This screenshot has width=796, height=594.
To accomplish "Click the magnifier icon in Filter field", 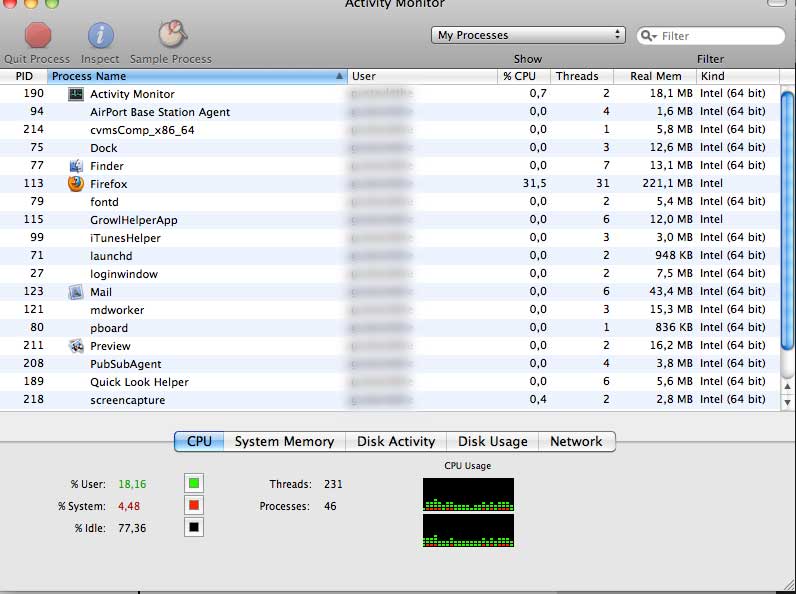I will (648, 36).
